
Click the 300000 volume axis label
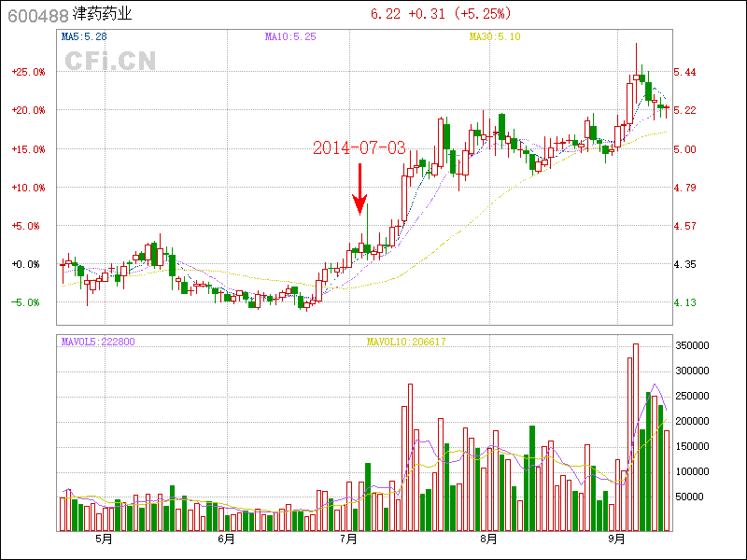[692, 371]
